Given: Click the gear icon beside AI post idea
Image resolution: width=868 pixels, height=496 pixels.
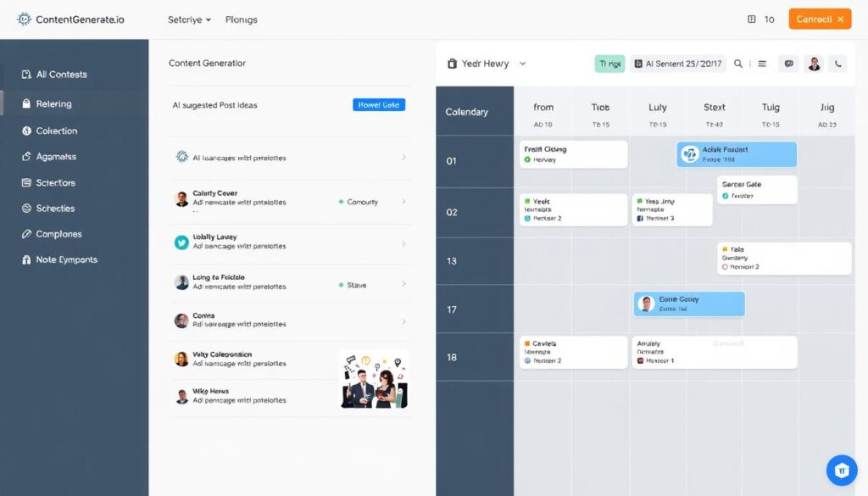Looking at the screenshot, I should 181,157.
